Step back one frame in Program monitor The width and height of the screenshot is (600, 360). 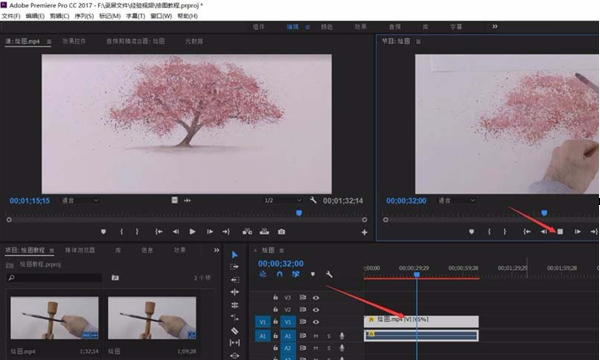point(543,232)
